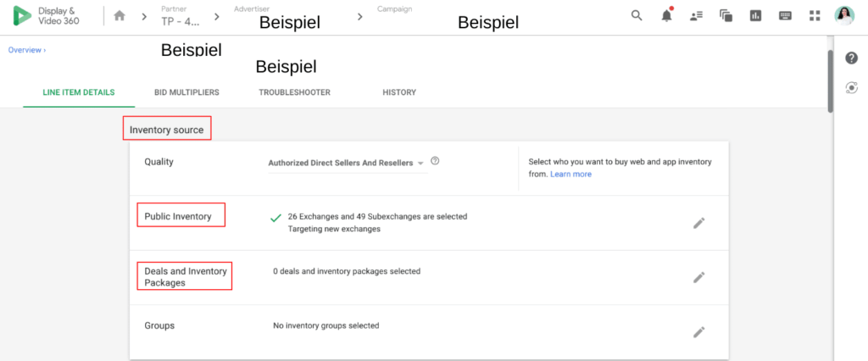Image resolution: width=868 pixels, height=361 pixels.
Task: Open the apps grid icon
Action: (815, 15)
